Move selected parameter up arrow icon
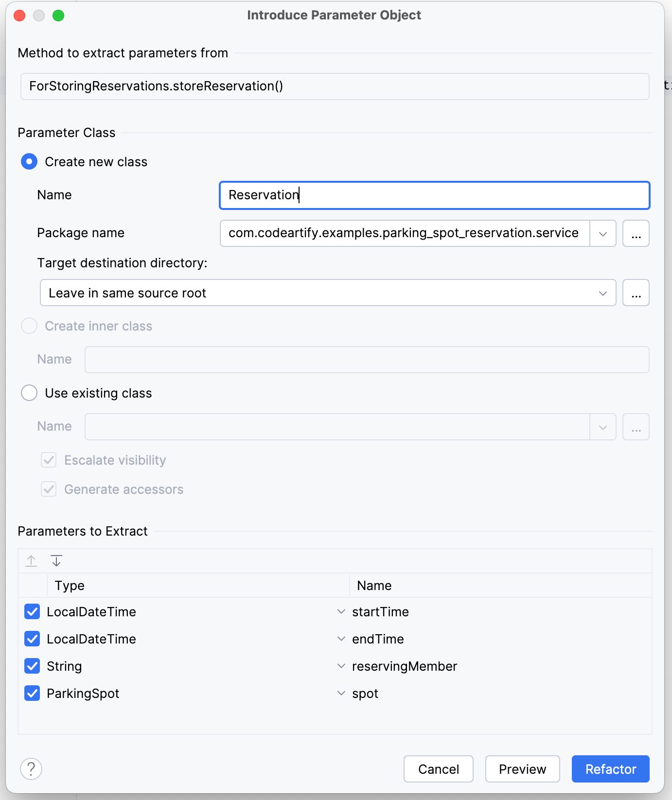Viewport: 672px width, 800px height. tap(31, 561)
